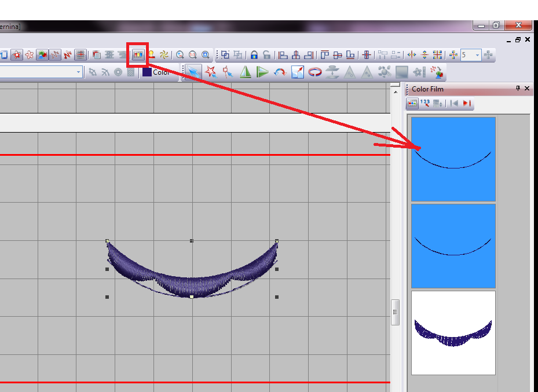Viewport: 538px width, 392px height.
Task: Open the number of points dropdown showing 5
Action: coord(477,55)
